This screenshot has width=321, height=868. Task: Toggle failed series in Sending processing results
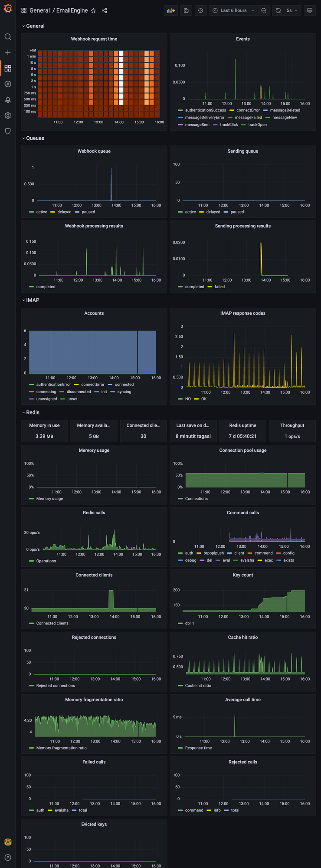click(220, 286)
